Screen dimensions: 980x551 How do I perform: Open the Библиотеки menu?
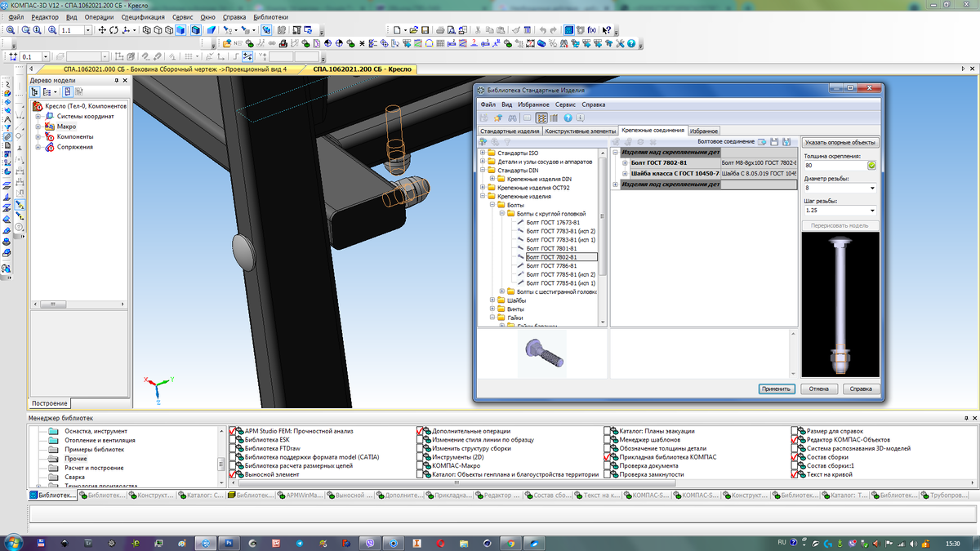tap(271, 17)
